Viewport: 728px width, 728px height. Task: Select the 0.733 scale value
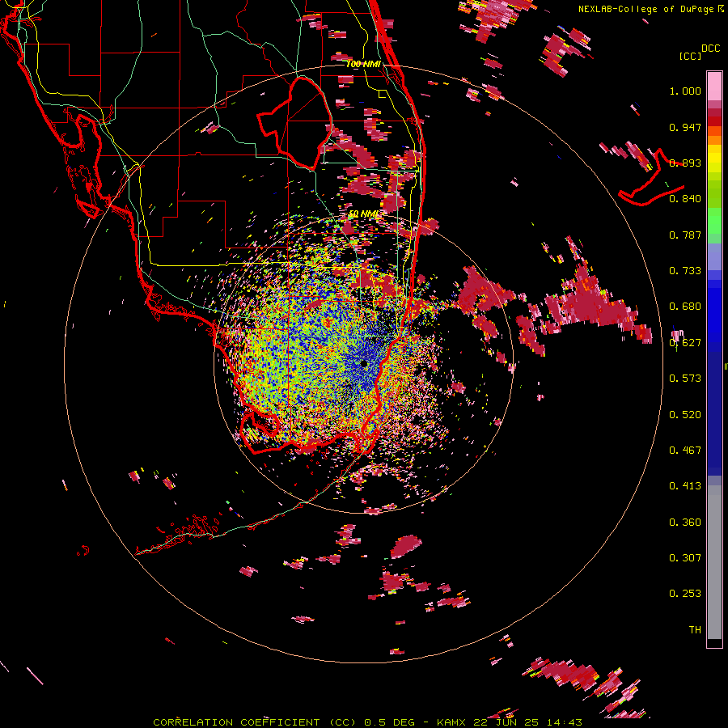coord(685,271)
